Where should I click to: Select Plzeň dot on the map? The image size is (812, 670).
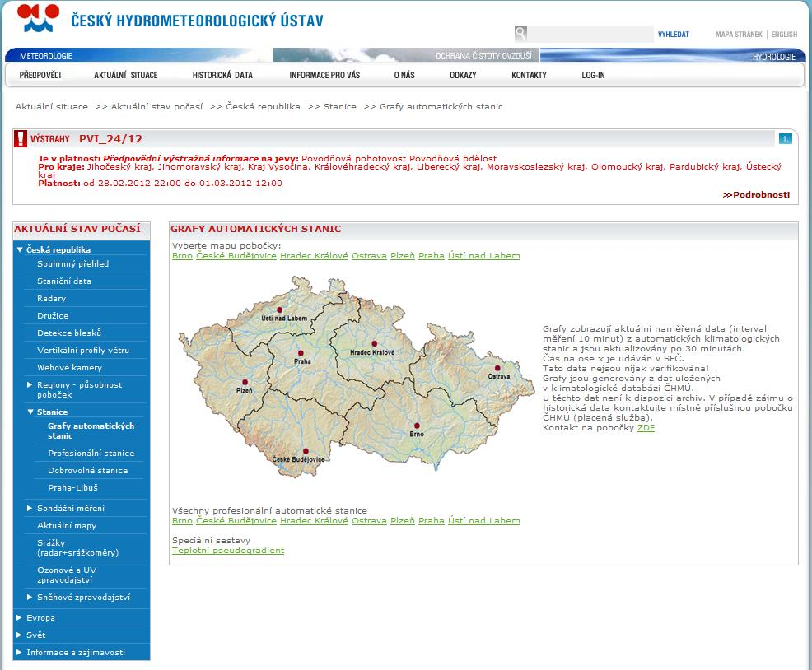[245, 382]
